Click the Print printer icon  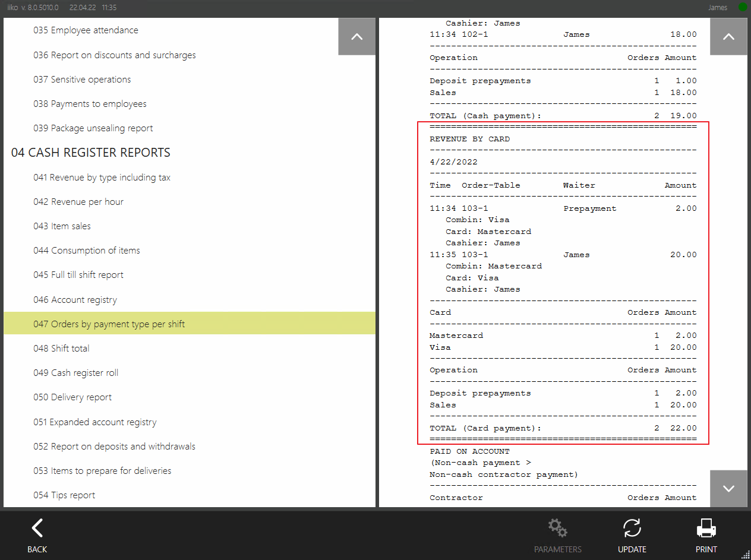(x=706, y=528)
